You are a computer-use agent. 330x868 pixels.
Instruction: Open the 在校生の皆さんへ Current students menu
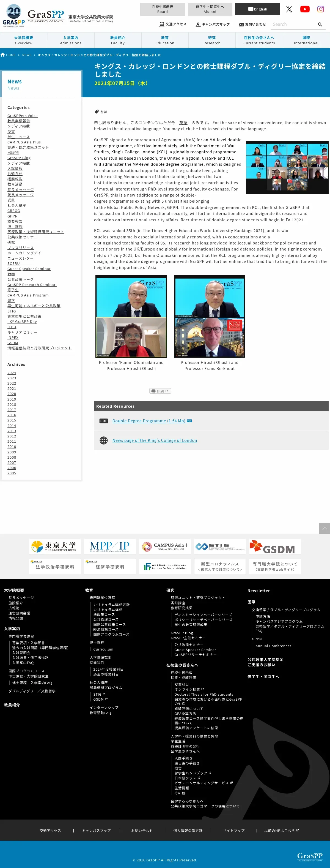point(259,40)
